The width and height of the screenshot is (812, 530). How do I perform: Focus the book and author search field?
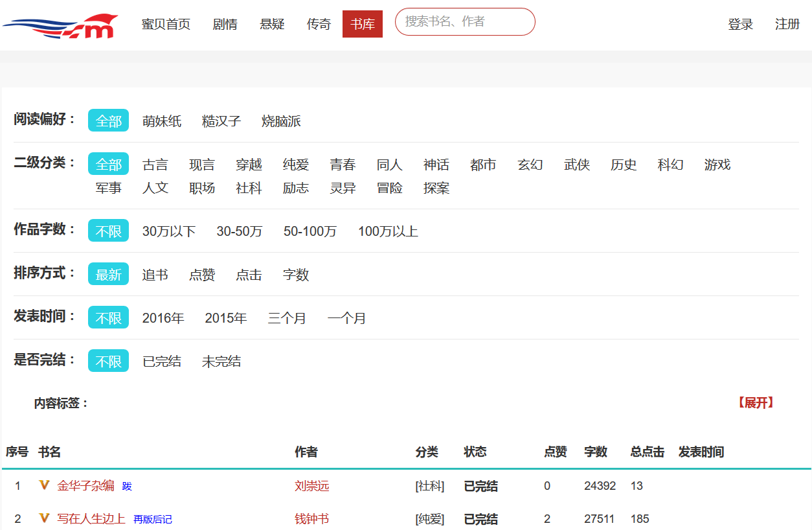(465, 21)
